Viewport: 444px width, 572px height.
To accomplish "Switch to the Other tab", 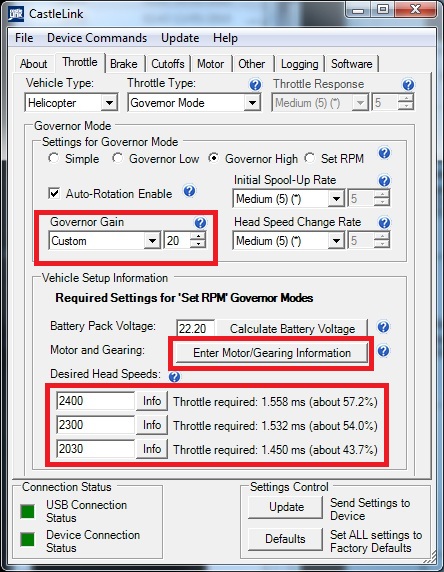I will [251, 64].
